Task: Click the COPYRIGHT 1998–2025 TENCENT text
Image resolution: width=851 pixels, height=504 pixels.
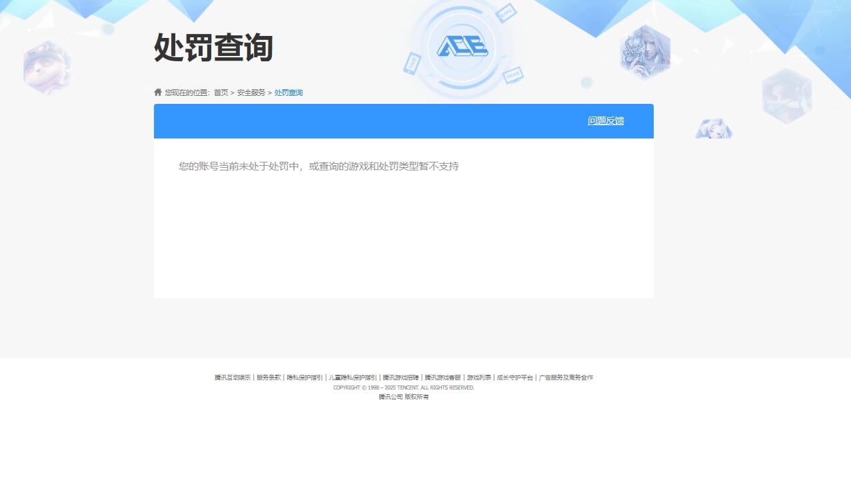Action: (x=404, y=387)
